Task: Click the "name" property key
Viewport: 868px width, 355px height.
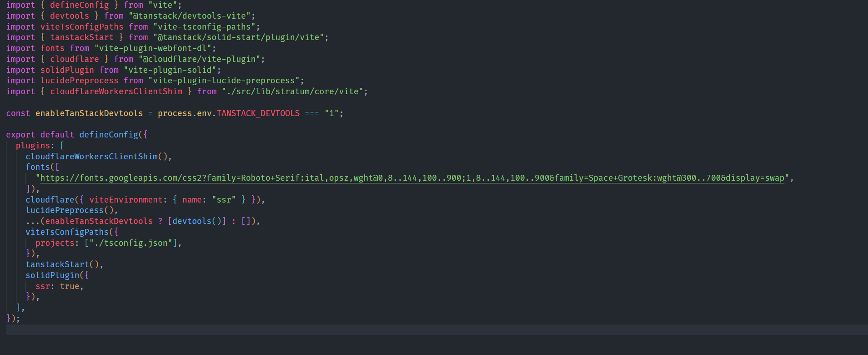Action: [x=192, y=200]
